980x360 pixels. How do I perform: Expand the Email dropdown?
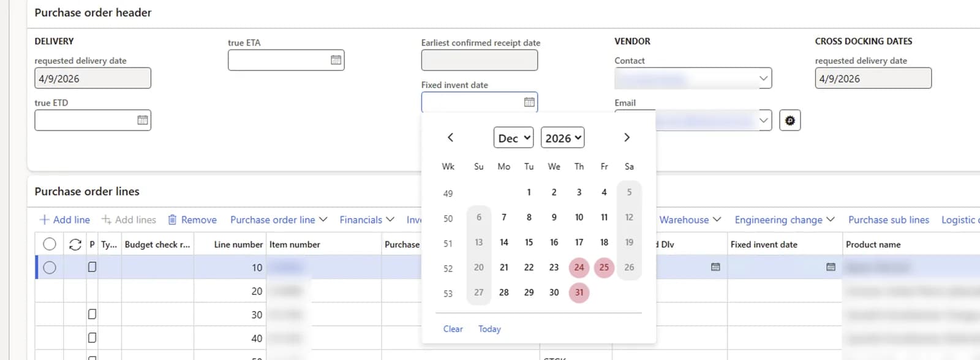pos(763,120)
